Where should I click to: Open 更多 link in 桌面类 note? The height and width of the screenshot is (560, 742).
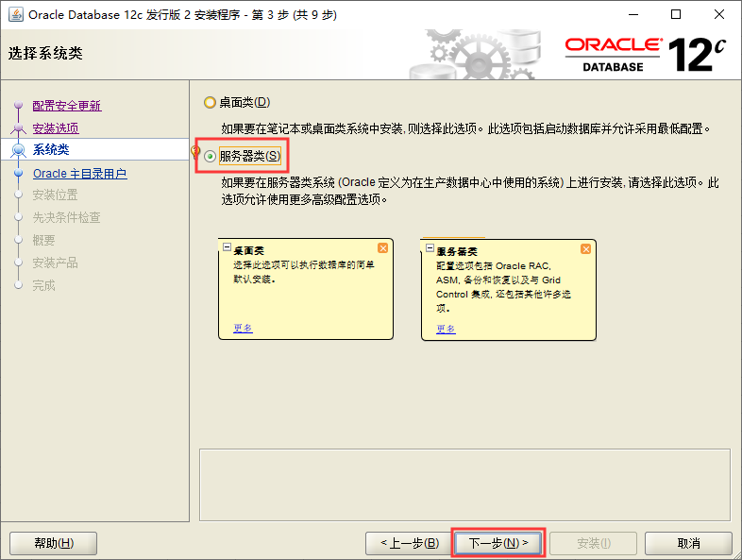[x=243, y=329]
